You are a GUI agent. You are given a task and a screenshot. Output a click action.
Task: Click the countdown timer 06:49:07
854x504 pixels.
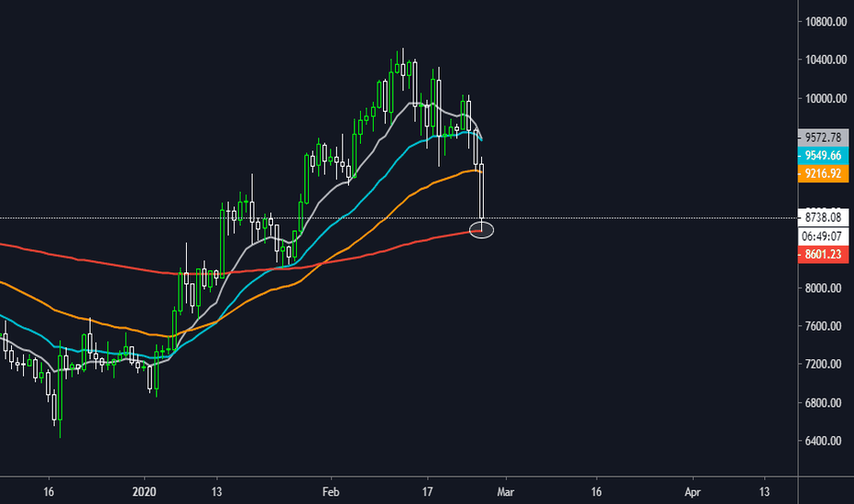pyautogui.click(x=823, y=236)
